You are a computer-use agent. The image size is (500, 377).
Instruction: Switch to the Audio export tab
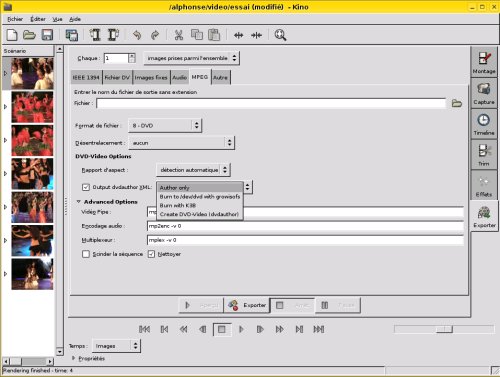pyautogui.click(x=179, y=77)
